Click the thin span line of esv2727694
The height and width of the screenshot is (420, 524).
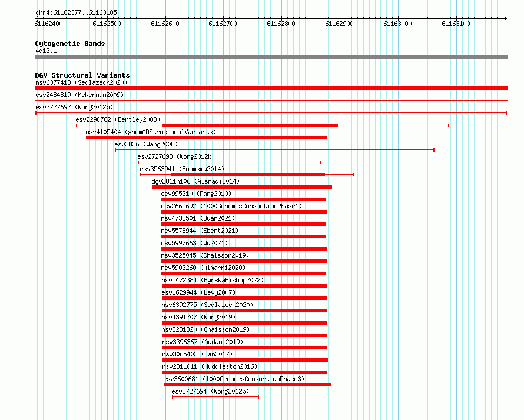click(215, 397)
